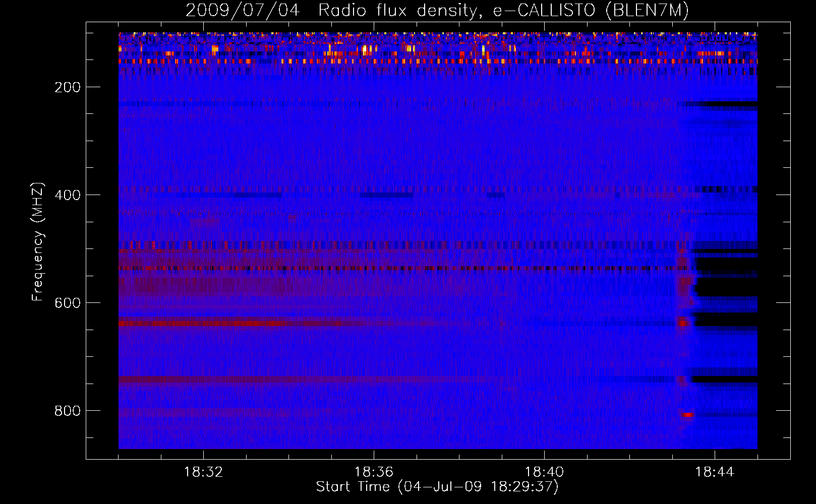Click the 'Frequency (MHZ)' axis label
This screenshot has height=504, width=816.
point(38,241)
